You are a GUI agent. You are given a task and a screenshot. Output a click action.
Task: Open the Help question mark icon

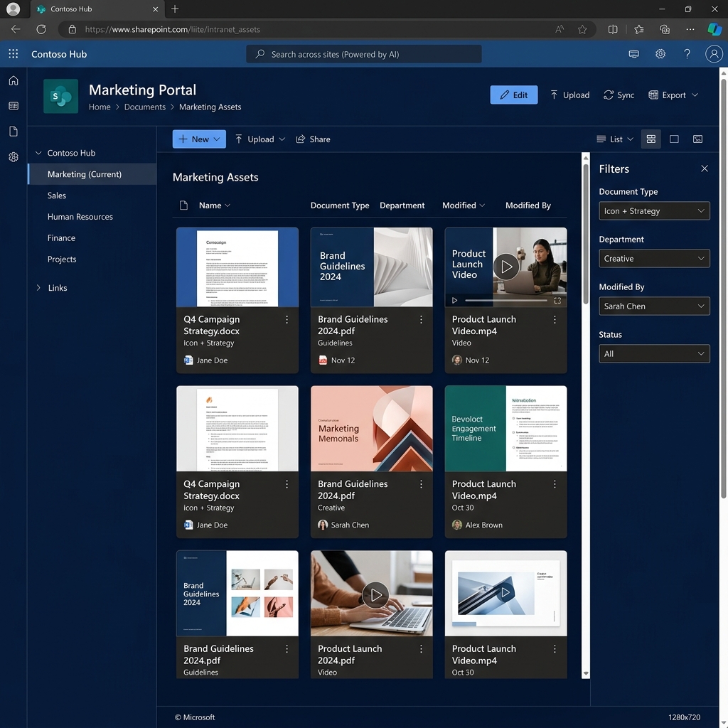(x=687, y=54)
